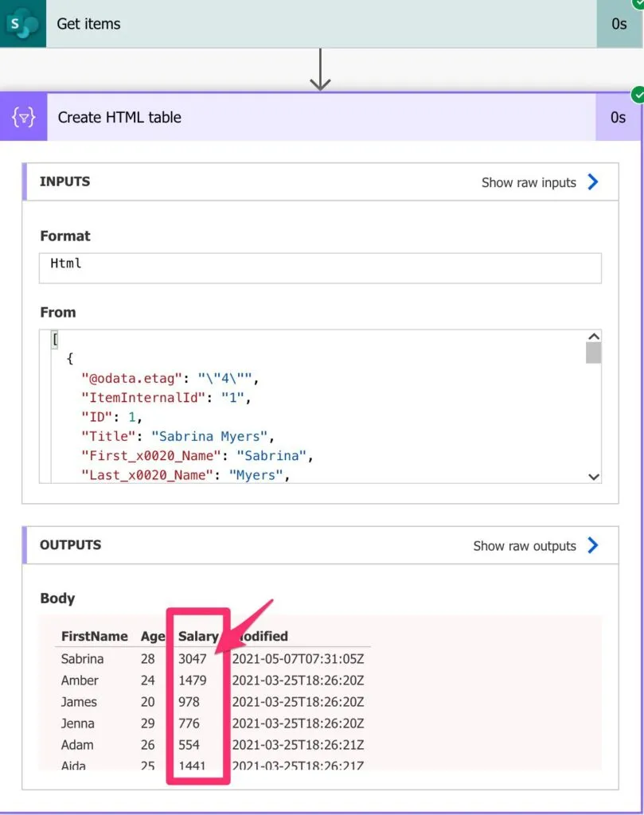Click the scroll up arrow in From box
644x815 pixels.
coord(593,337)
